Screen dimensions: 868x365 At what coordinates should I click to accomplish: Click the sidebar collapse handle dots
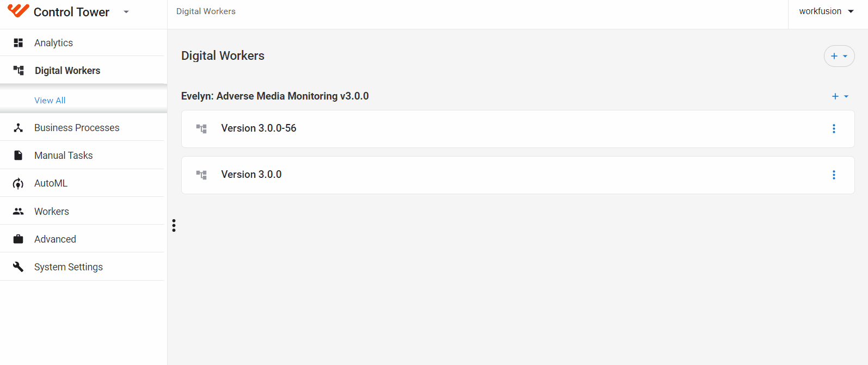174,225
